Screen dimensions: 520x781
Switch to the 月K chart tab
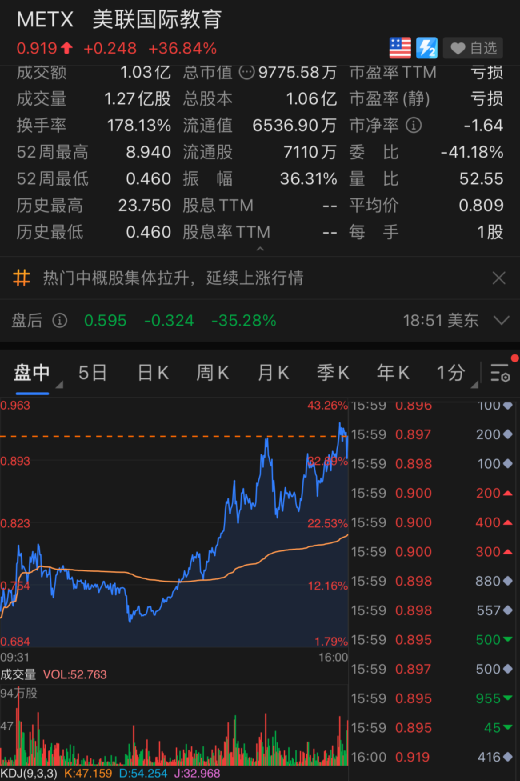pyautogui.click(x=273, y=373)
